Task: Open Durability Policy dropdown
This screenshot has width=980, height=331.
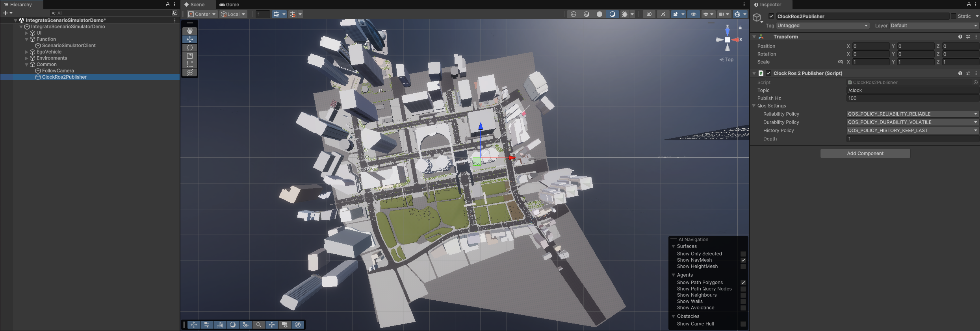Action: click(913, 122)
